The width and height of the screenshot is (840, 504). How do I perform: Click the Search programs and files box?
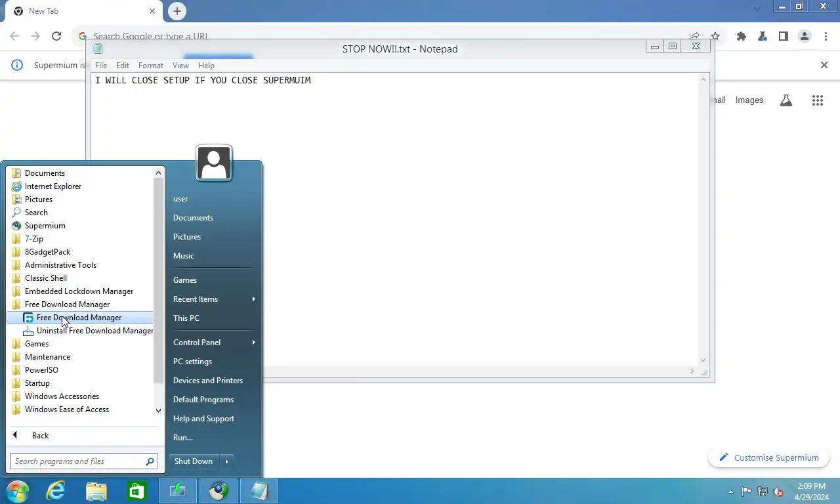83,461
